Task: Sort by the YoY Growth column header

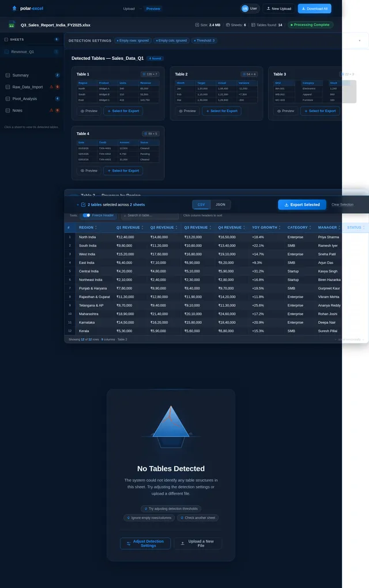Action: tap(265, 227)
